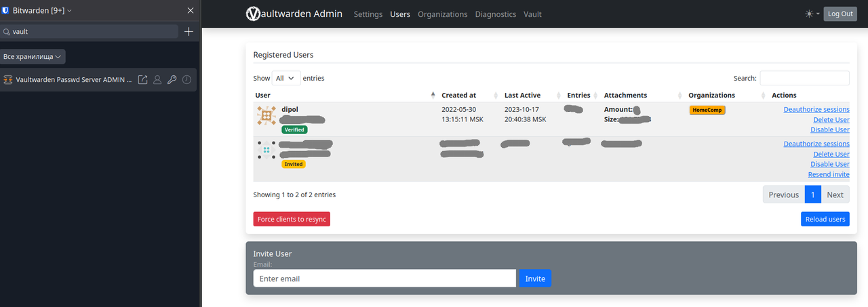Click the Vaultwarden Admin logo
This screenshot has width=868, height=307.
tap(294, 14)
